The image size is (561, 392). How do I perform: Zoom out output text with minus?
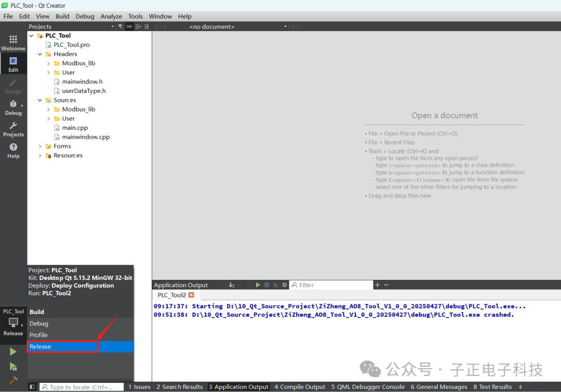(x=386, y=285)
